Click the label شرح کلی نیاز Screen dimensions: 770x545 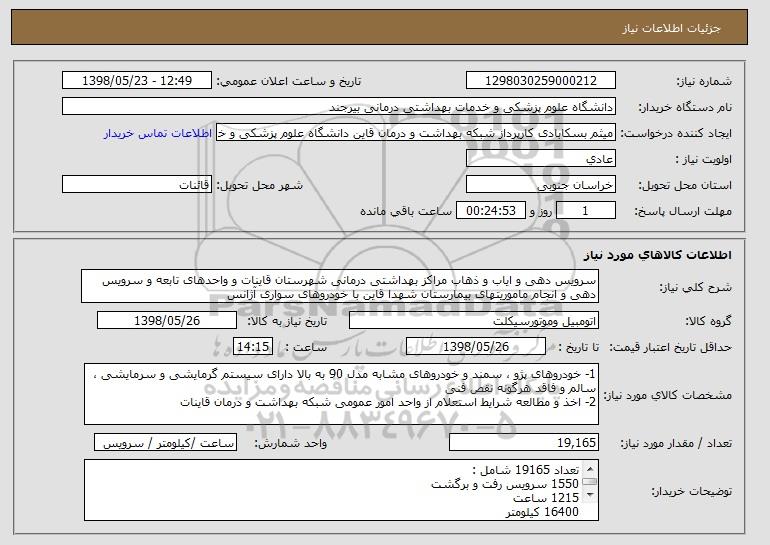point(697,287)
